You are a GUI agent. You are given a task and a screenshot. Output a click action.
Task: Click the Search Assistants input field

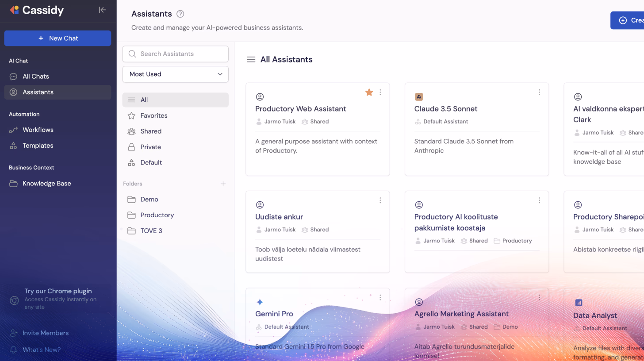[x=175, y=54]
